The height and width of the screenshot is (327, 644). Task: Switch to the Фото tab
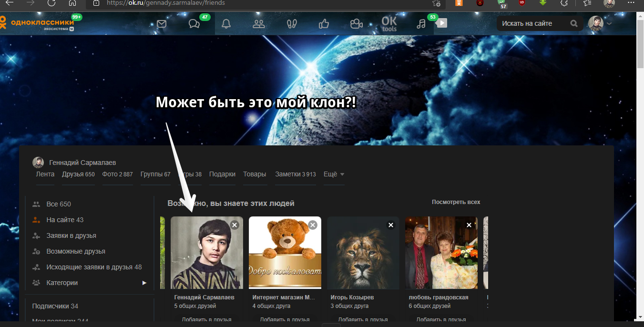tap(117, 174)
